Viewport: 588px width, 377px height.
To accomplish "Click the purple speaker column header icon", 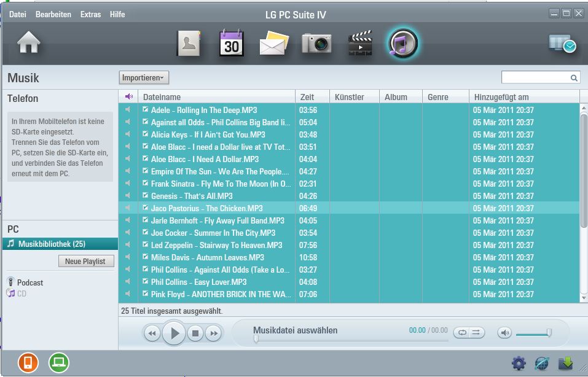I will (128, 96).
